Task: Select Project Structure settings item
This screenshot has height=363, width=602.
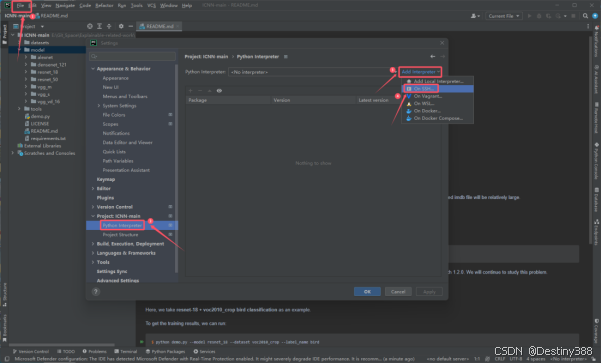Action: pyautogui.click(x=120, y=235)
